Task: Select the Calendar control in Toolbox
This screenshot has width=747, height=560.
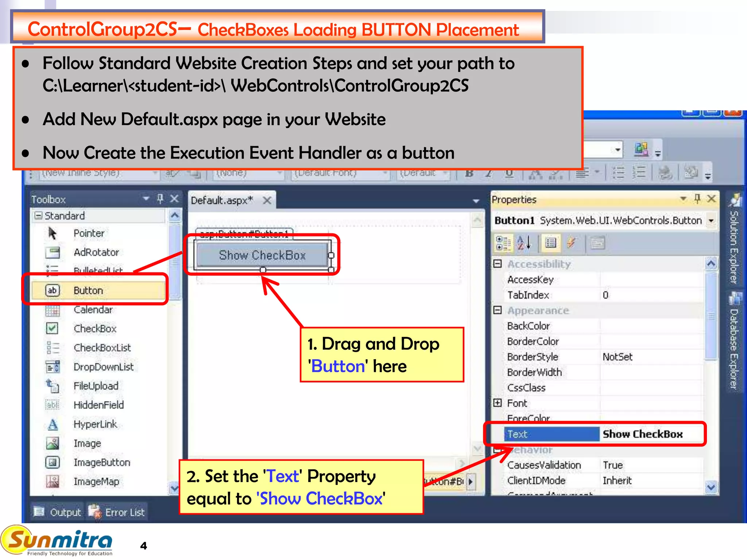Action: click(93, 310)
